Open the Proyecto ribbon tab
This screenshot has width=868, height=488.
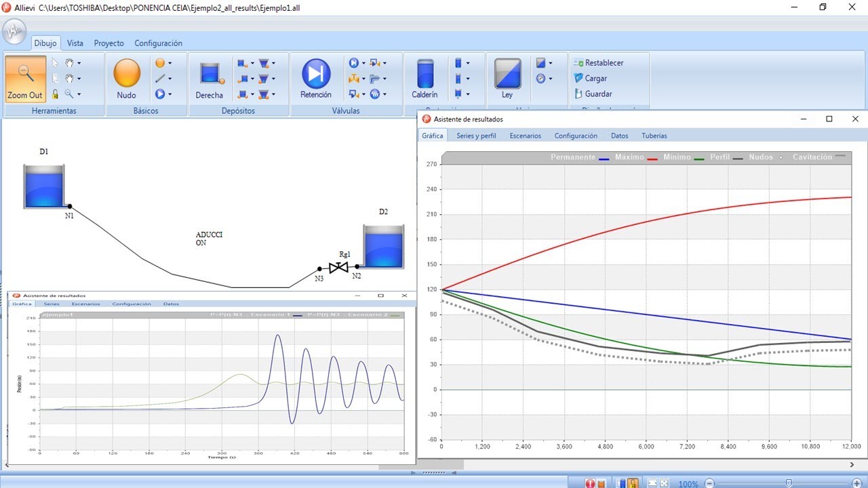108,43
